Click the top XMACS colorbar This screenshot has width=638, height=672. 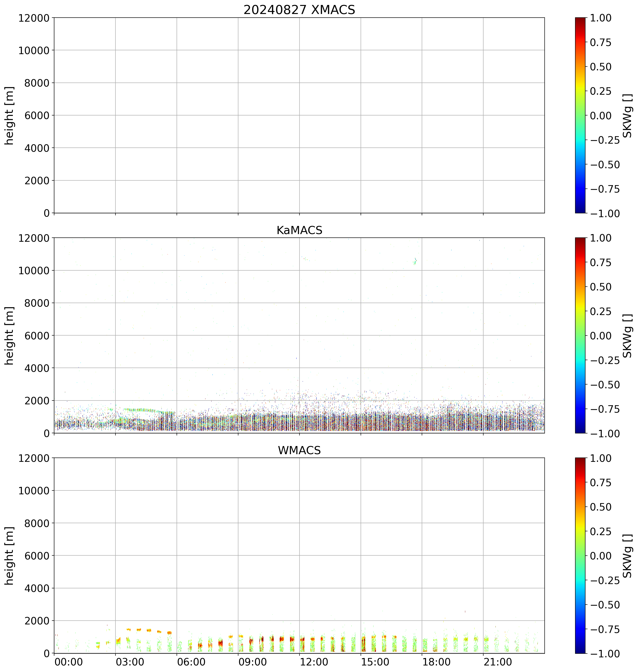(580, 115)
